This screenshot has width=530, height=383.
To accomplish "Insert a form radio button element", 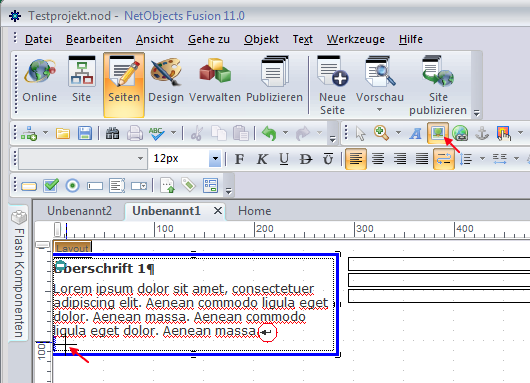I will 72,186.
